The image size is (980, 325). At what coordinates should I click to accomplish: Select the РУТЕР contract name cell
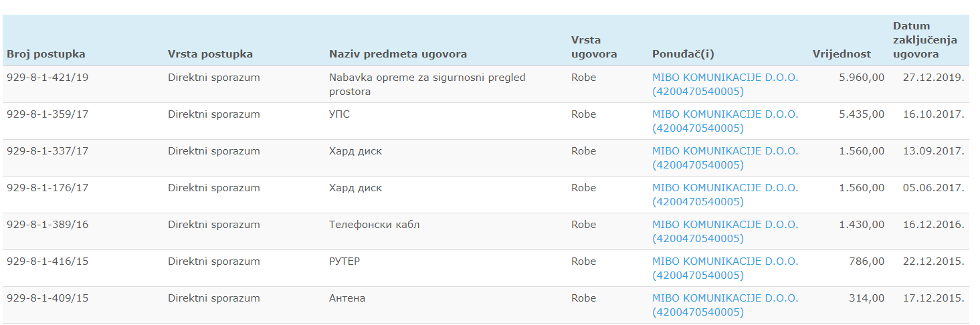(345, 261)
